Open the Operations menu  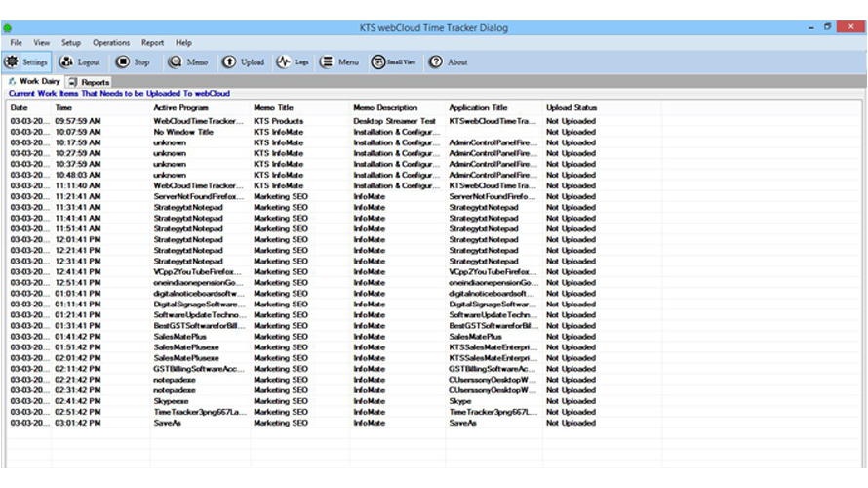(x=111, y=43)
